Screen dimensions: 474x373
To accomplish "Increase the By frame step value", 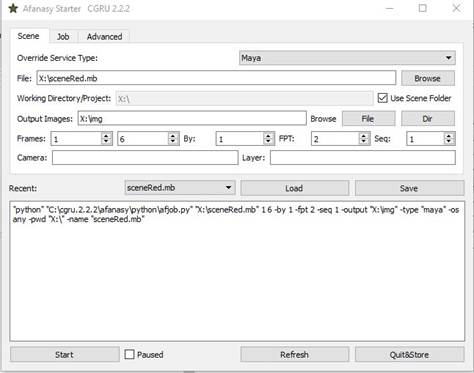I will point(268,136).
